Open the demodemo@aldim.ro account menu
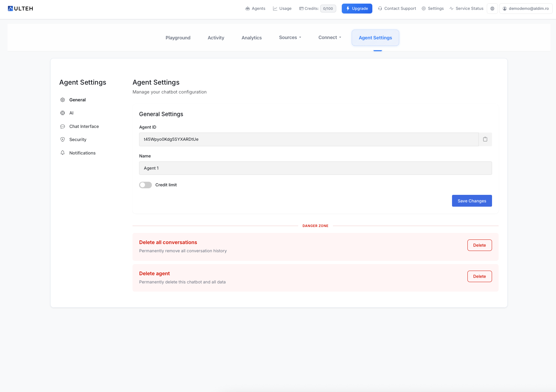The image size is (556, 392). pyautogui.click(x=526, y=9)
